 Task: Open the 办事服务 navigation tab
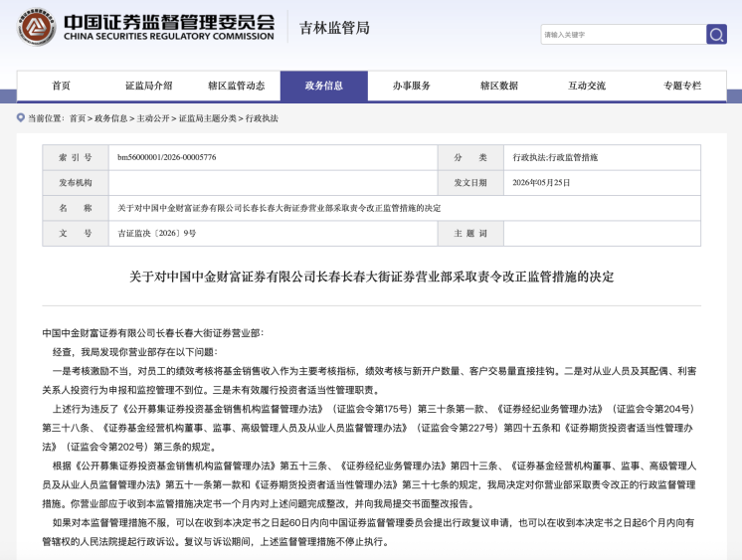click(x=412, y=86)
